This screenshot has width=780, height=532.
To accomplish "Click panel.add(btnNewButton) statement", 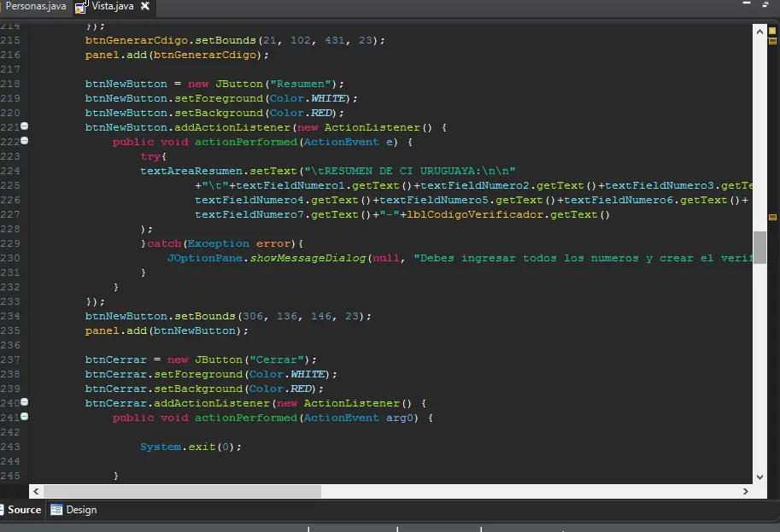I will (x=167, y=330).
